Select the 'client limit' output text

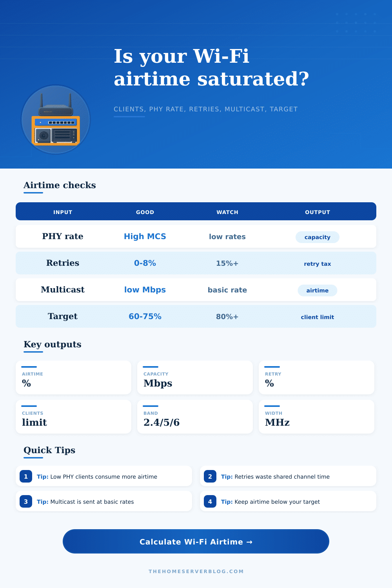pos(318,317)
